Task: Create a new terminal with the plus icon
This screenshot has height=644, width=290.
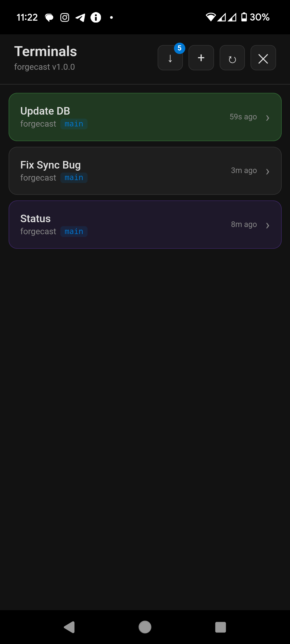Action: click(x=201, y=58)
